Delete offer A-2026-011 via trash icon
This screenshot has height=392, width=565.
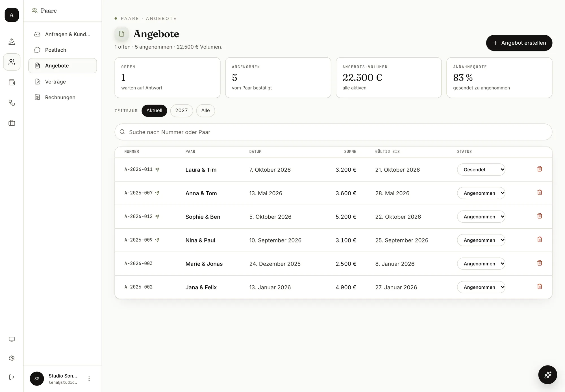pos(540,169)
